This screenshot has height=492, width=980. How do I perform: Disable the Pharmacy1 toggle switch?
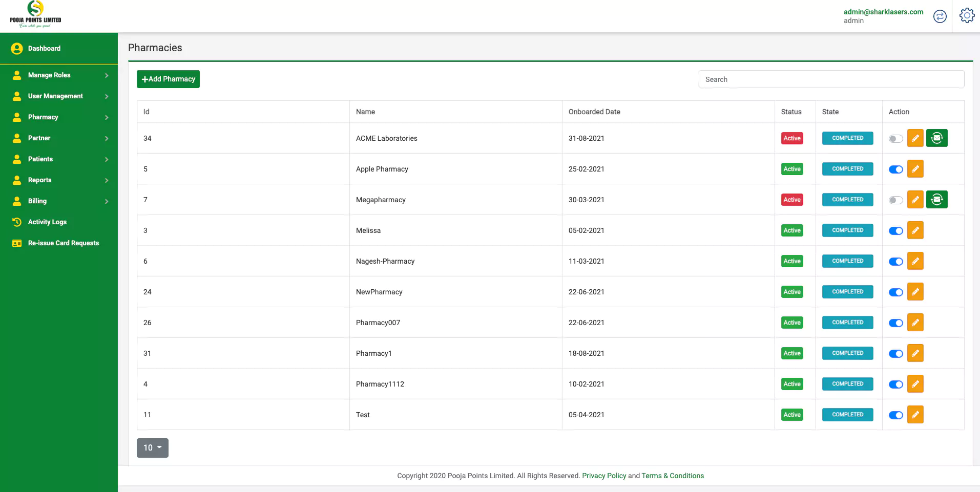[x=895, y=354]
